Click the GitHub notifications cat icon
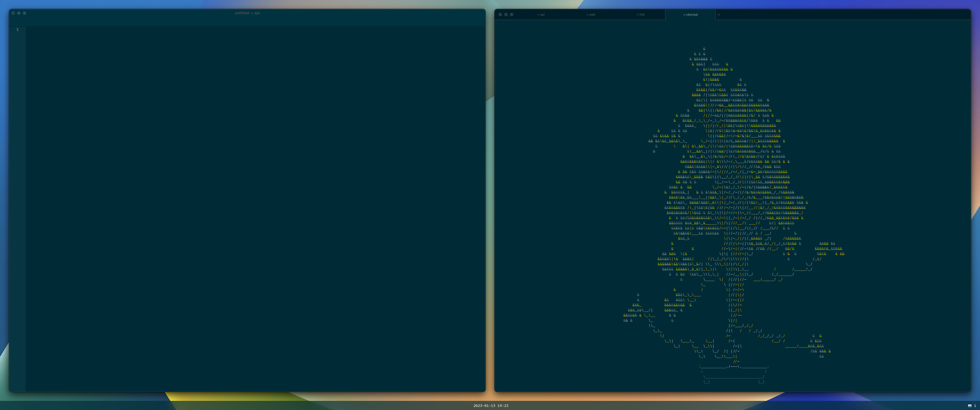Image resolution: width=980 pixels, height=410 pixels. [x=969, y=406]
